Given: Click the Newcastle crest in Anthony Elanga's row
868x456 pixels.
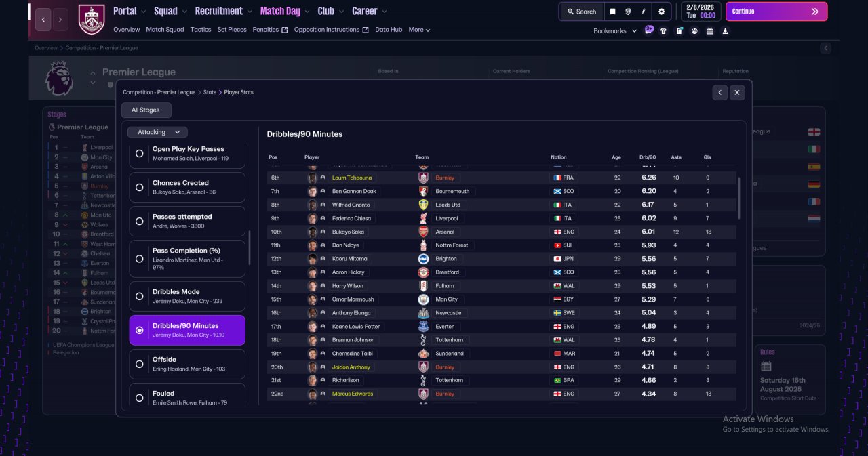Looking at the screenshot, I should pyautogui.click(x=424, y=312).
